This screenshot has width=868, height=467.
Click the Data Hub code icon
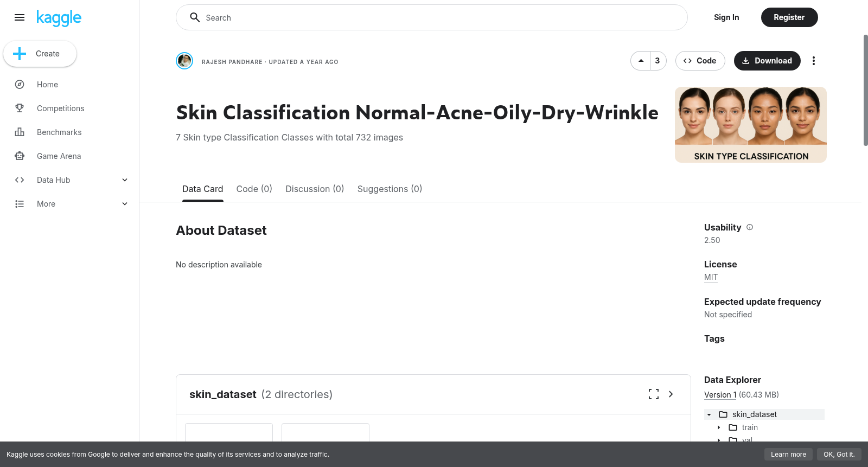(x=20, y=180)
